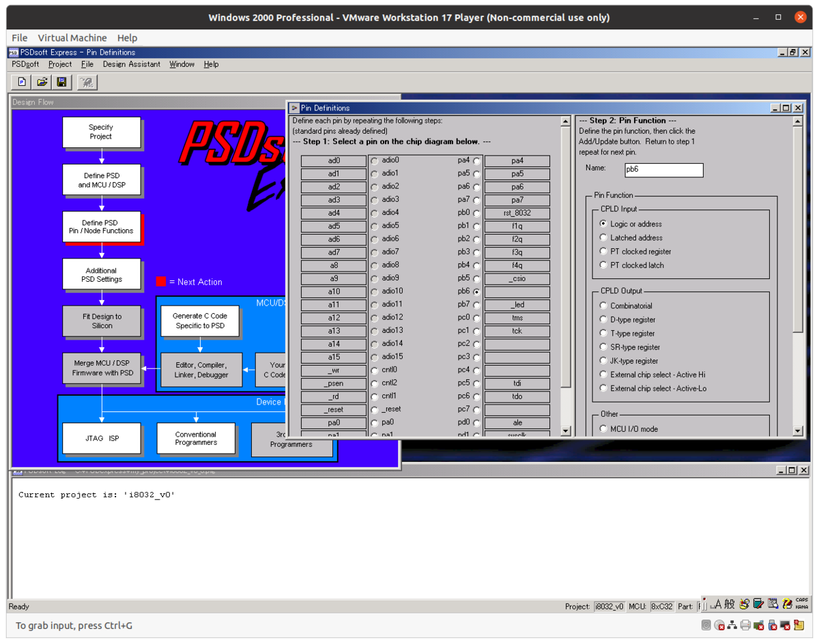
Task: Click the Step 2 pane scrollbar thumb
Action: [798, 230]
